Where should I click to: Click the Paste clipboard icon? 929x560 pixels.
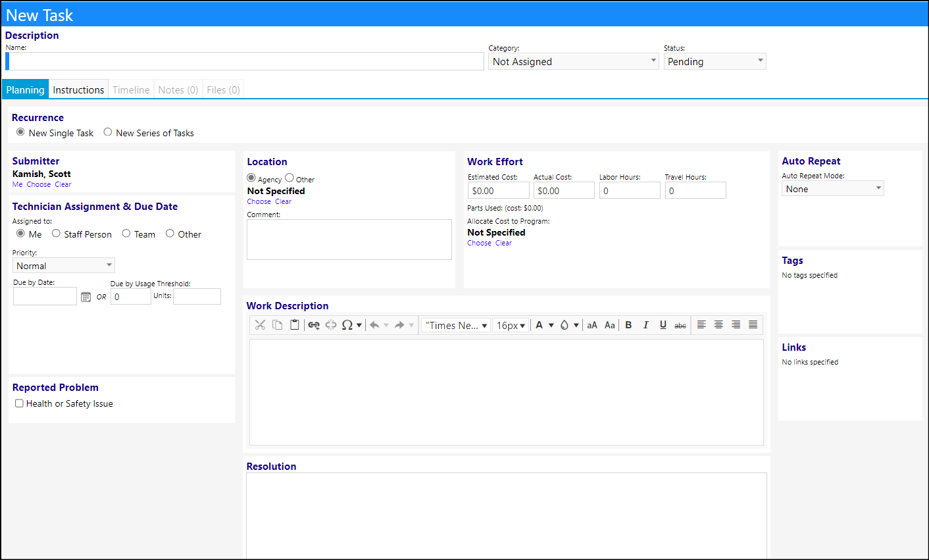[295, 325]
